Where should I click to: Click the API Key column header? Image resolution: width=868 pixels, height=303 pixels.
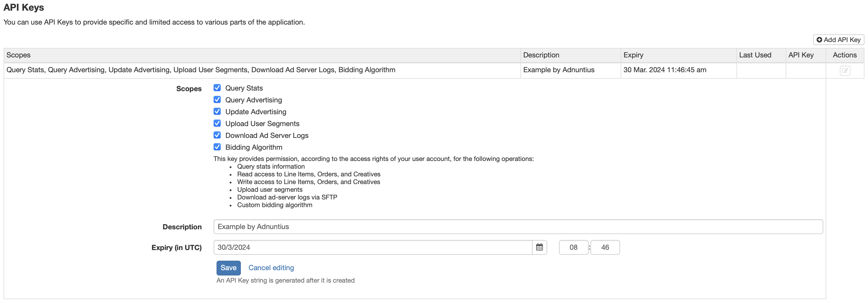(x=801, y=55)
